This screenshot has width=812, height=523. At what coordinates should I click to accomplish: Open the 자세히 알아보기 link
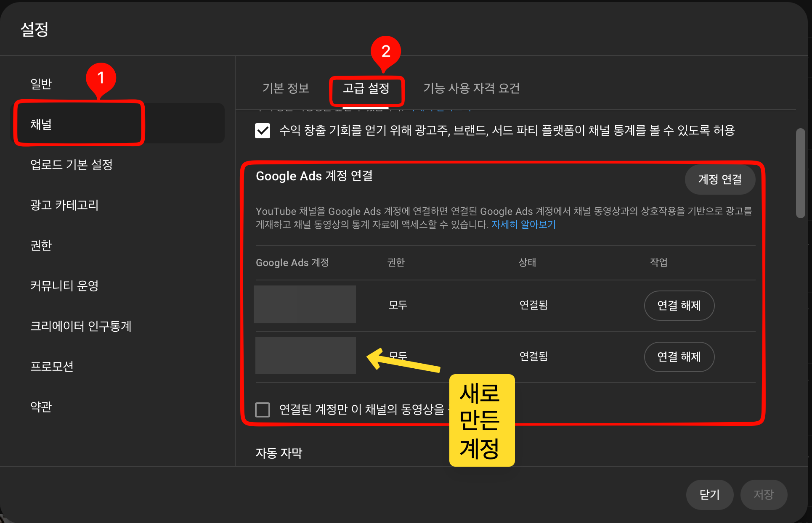point(523,225)
